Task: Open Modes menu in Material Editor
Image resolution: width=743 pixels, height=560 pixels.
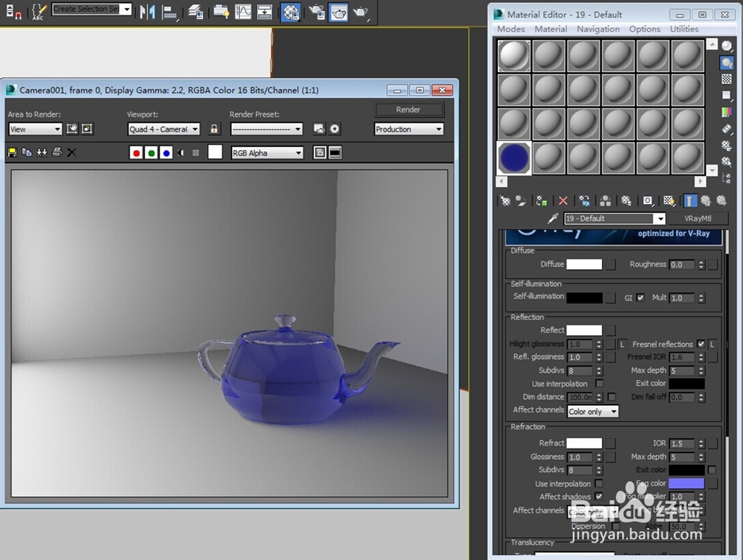Action: pos(511,29)
